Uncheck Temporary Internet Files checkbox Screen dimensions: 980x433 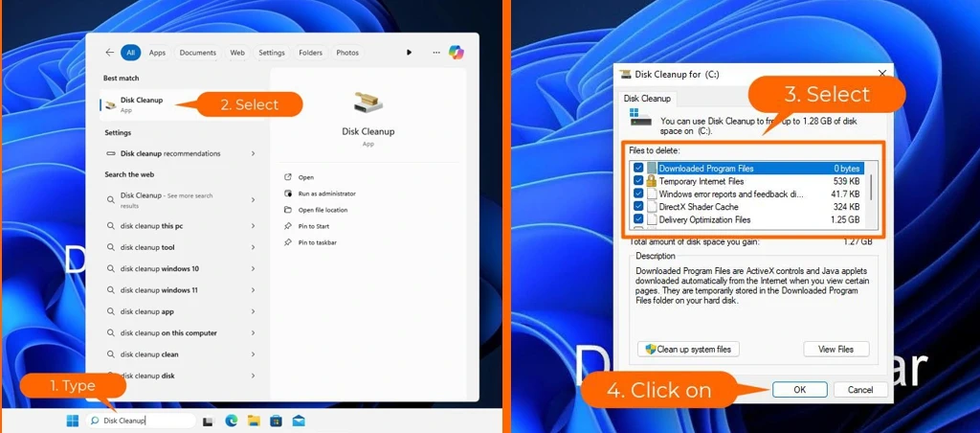(637, 181)
